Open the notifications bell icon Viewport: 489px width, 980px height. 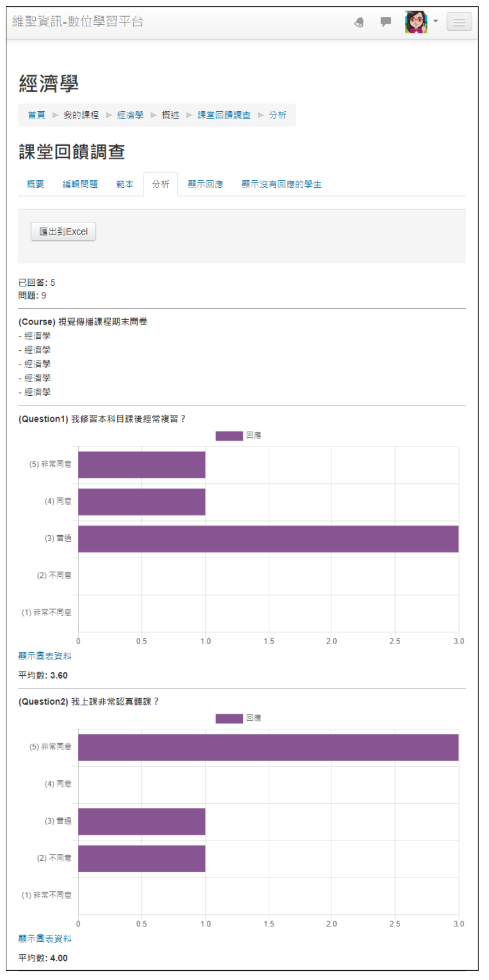point(359,22)
